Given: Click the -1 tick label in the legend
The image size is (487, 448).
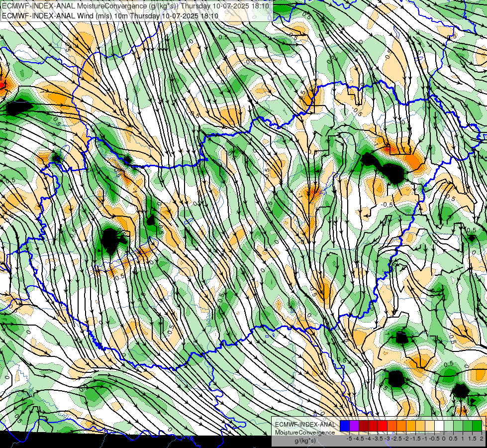Looking at the screenshot, I should click(x=425, y=439).
